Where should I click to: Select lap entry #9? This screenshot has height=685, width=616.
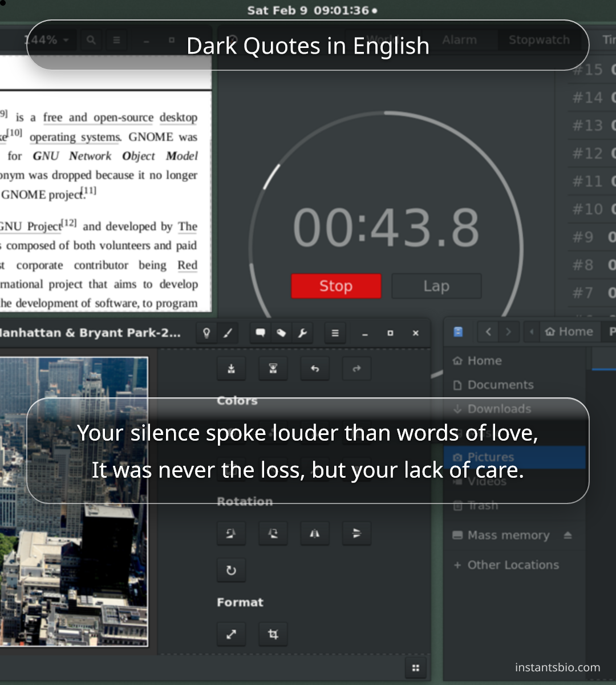coord(592,237)
